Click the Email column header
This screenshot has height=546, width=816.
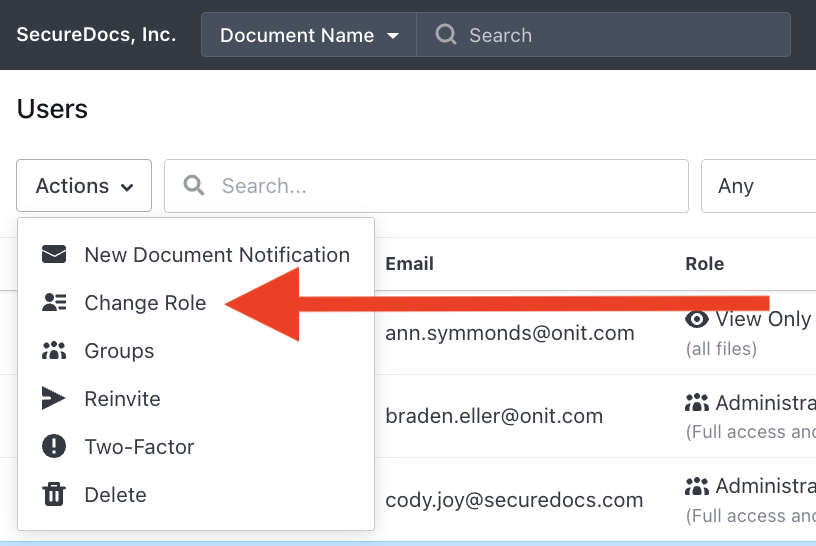click(410, 263)
